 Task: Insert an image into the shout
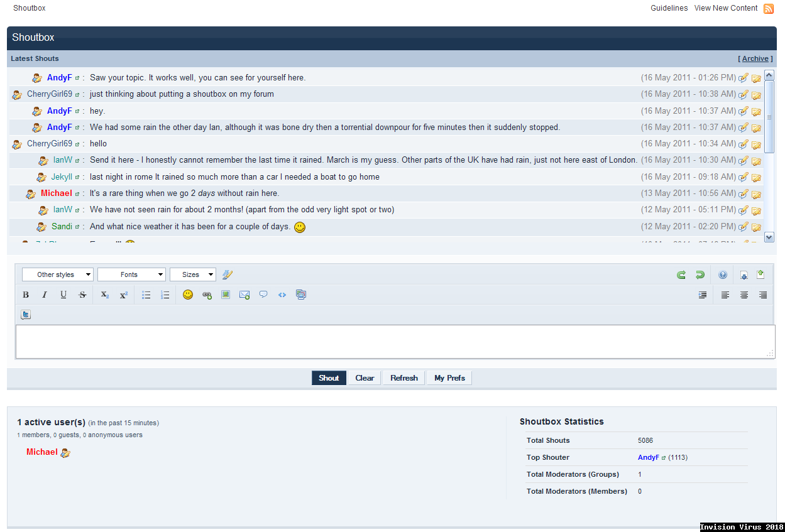coord(226,295)
